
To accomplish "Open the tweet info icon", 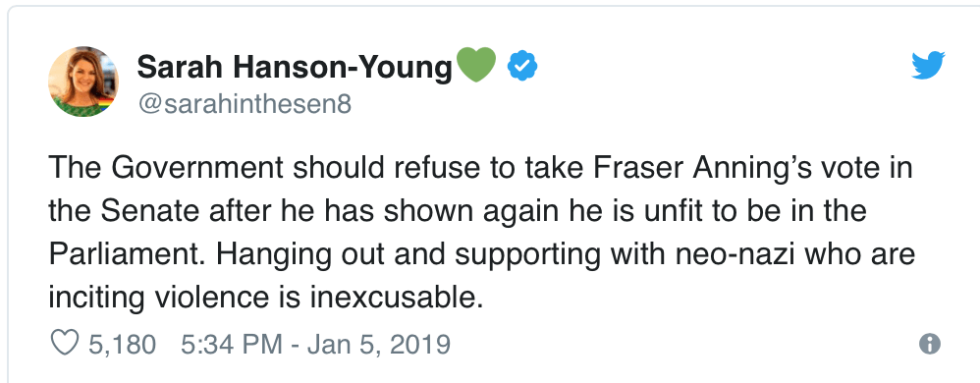I will click(x=929, y=343).
